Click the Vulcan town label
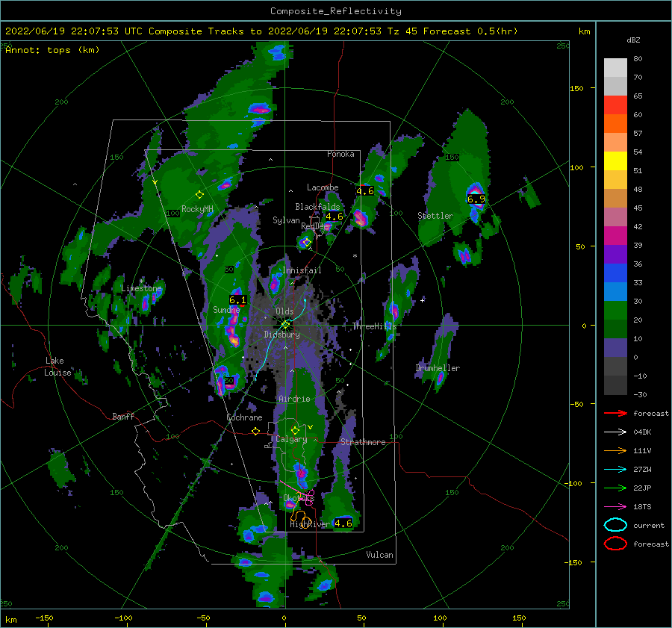The height and width of the screenshot is (628, 672). [x=380, y=555]
